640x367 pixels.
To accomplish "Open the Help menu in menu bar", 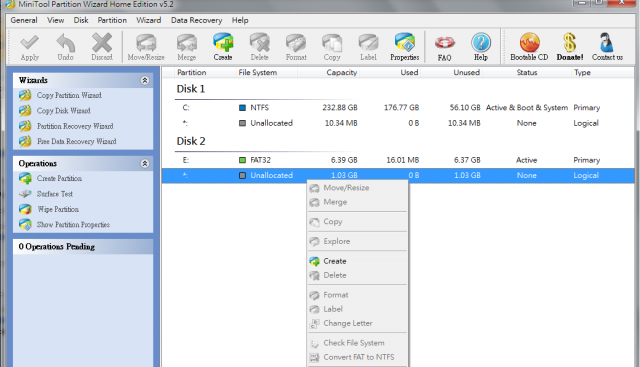I will (240, 20).
